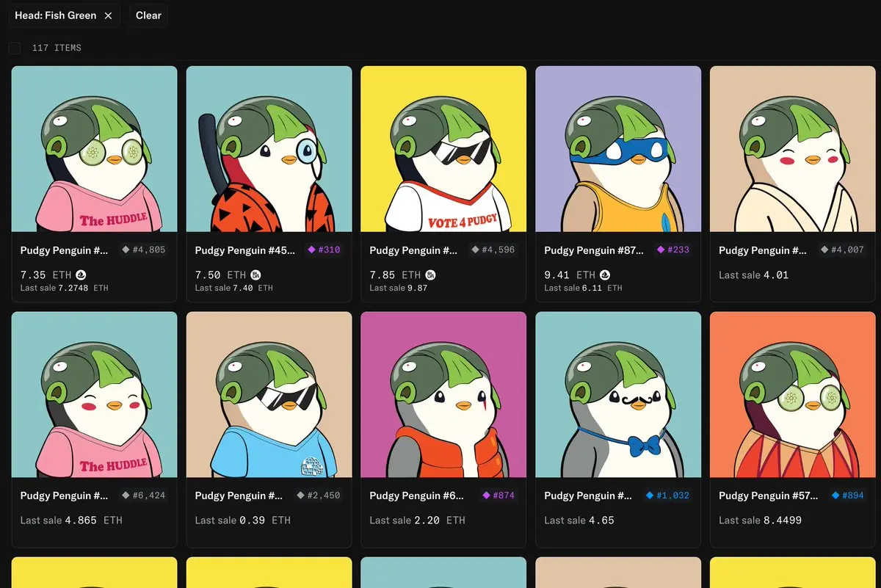Image resolution: width=881 pixels, height=588 pixels.
Task: Click the 9.41 ETH listing price
Action: pos(570,275)
